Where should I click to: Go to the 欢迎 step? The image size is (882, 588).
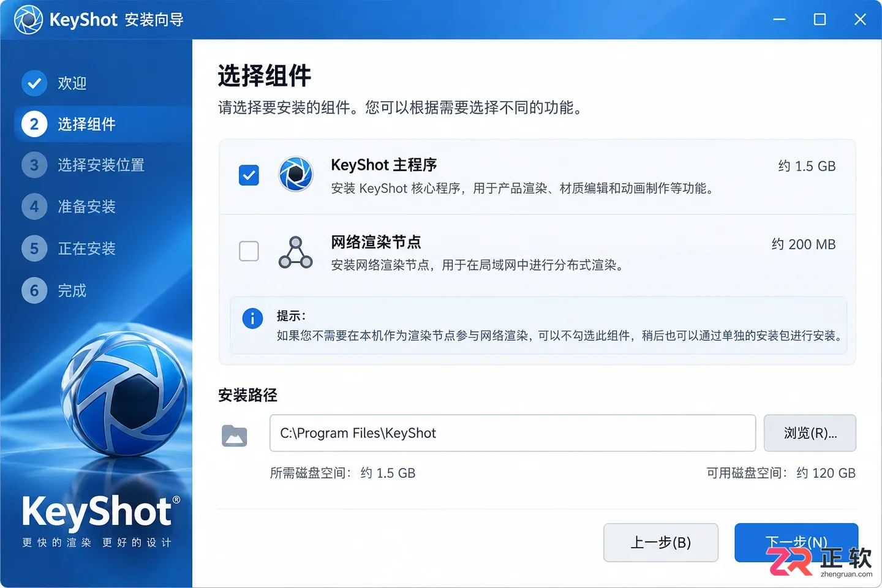[72, 83]
